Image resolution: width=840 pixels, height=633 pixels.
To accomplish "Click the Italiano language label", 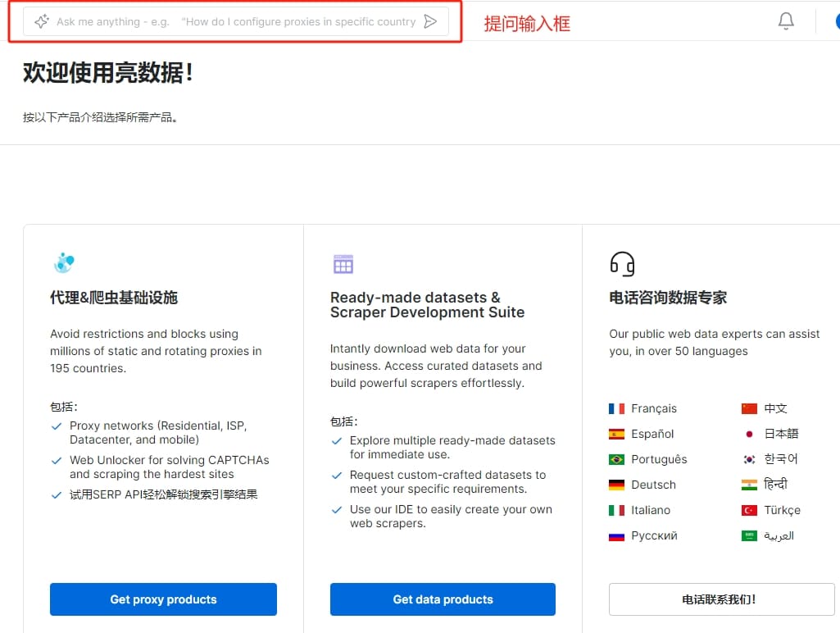I will click(651, 510).
